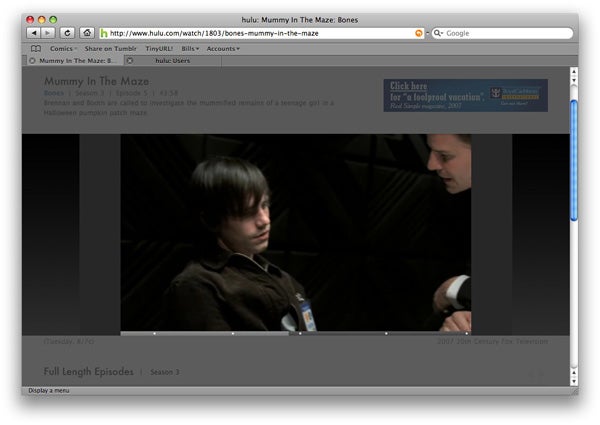Jump to last ad break marker on timeline

[x=466, y=334]
